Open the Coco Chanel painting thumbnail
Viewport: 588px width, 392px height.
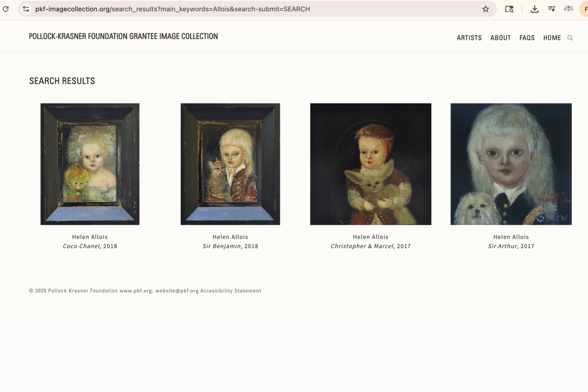[90, 164]
